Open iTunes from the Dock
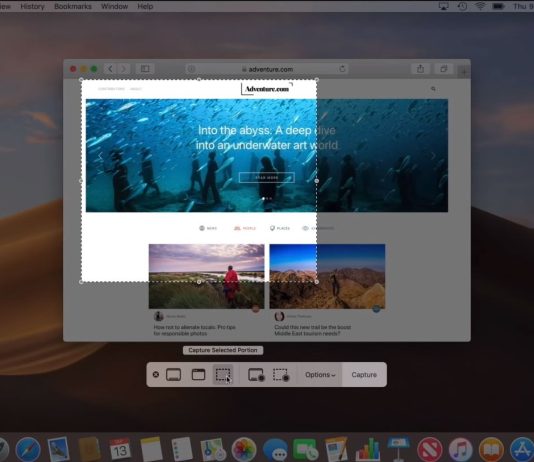This screenshot has height=462, width=534. point(460,449)
